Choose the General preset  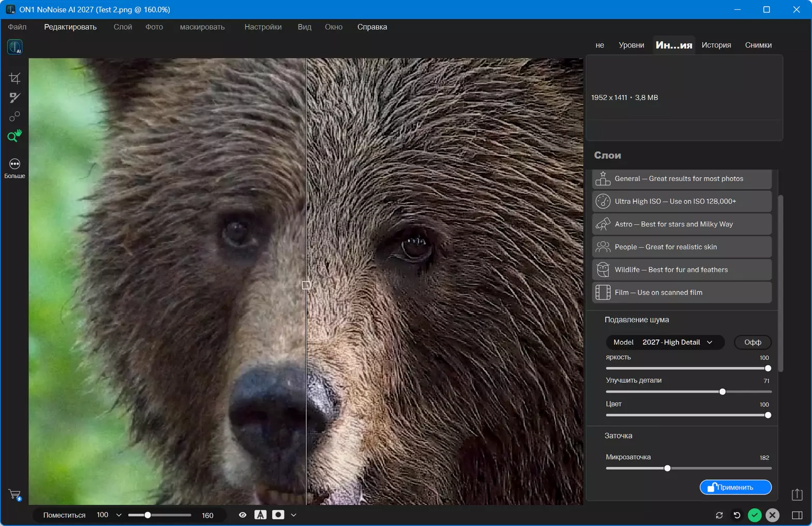pos(681,179)
